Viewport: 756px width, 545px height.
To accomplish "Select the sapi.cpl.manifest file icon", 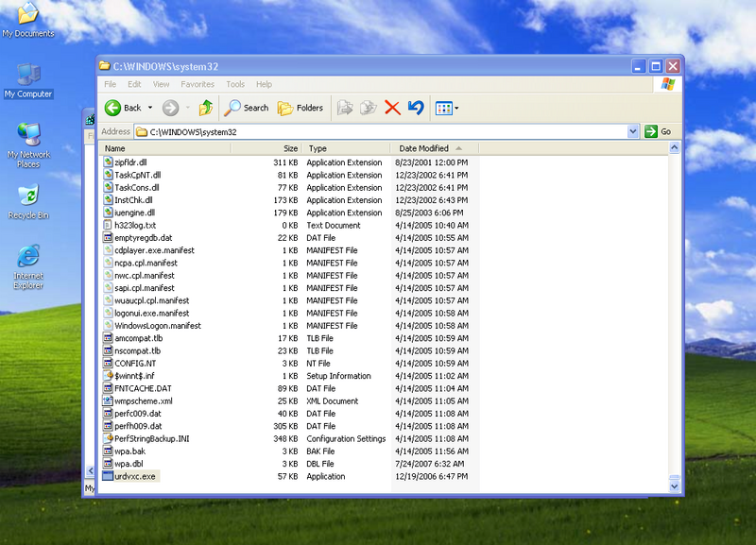I will [108, 288].
